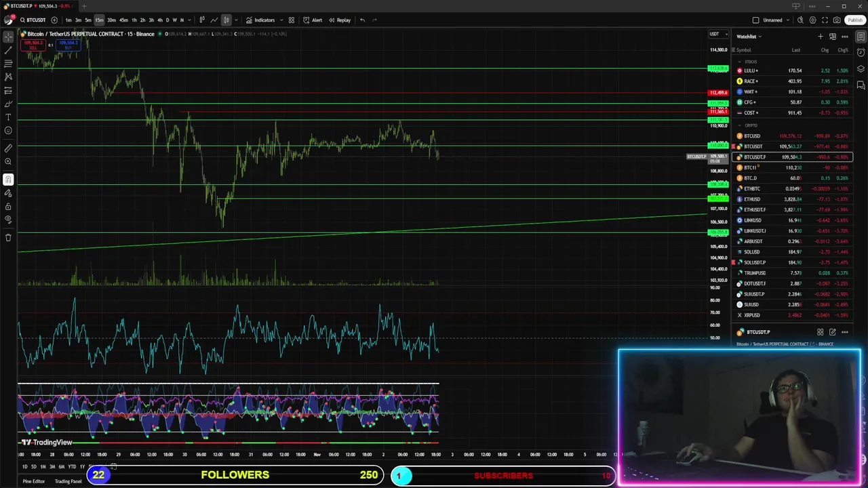Click the add symbol plus icon
The height and width of the screenshot is (488, 868).
click(x=54, y=20)
